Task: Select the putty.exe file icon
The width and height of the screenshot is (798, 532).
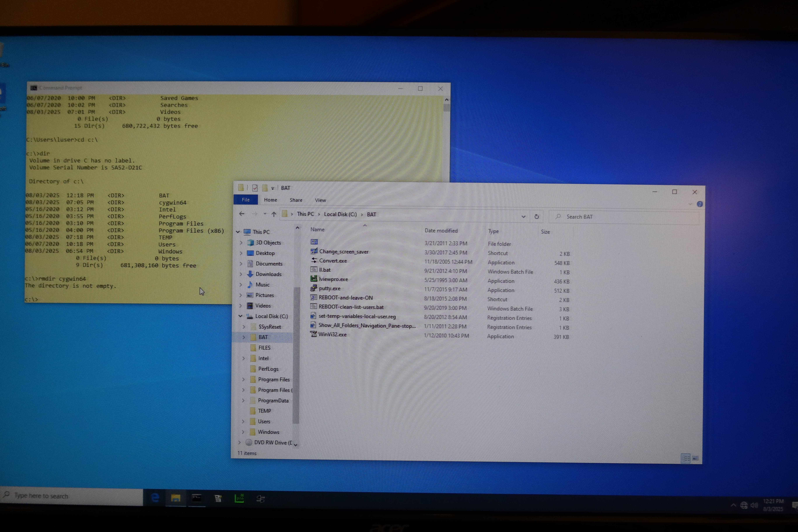Action: coord(314,288)
